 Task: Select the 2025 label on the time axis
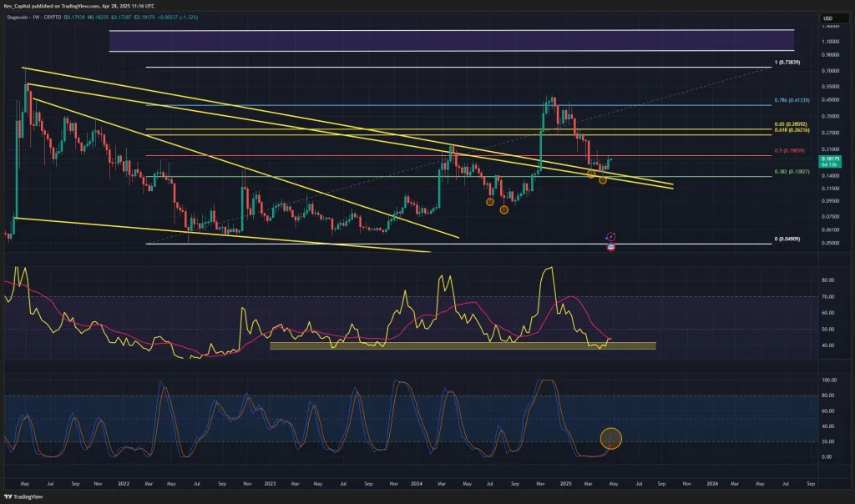click(565, 483)
